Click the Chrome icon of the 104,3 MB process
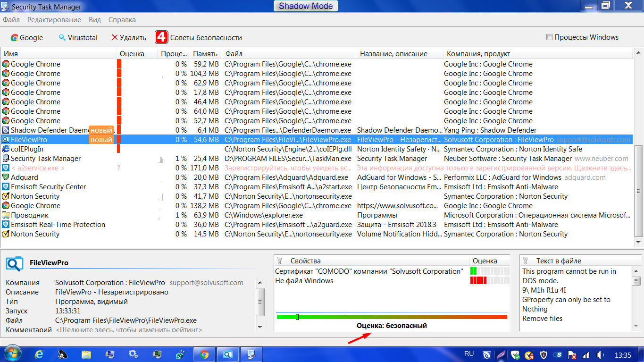Image resolution: width=644 pixels, height=362 pixels. (6, 74)
